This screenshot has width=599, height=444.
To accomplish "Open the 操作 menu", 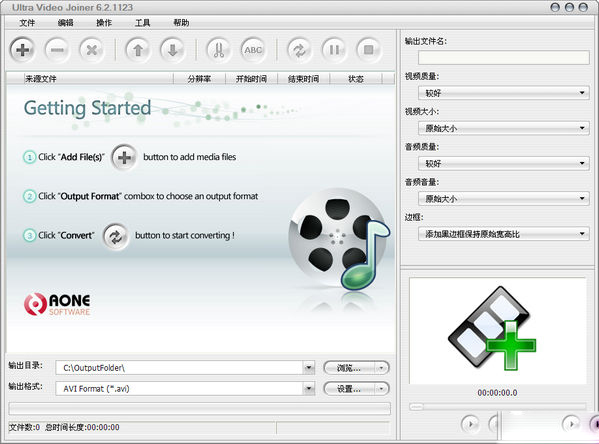I will tap(104, 23).
